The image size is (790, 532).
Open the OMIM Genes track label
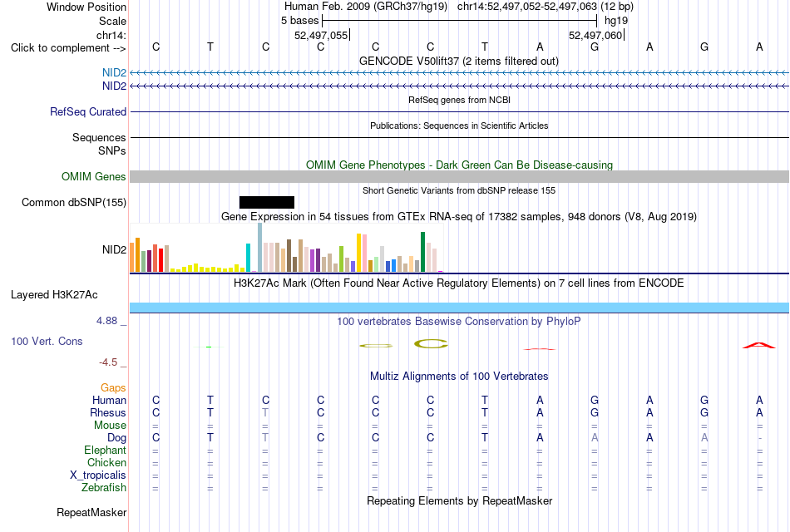click(94, 176)
